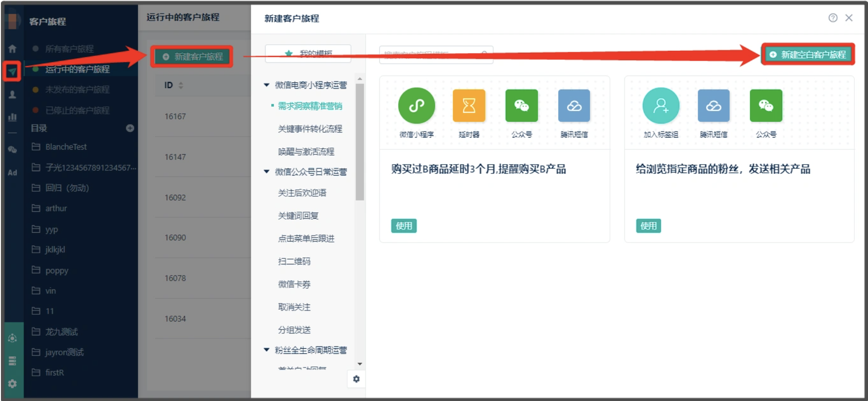Collapse the 微信电商小程序运营 category

pyautogui.click(x=266, y=85)
